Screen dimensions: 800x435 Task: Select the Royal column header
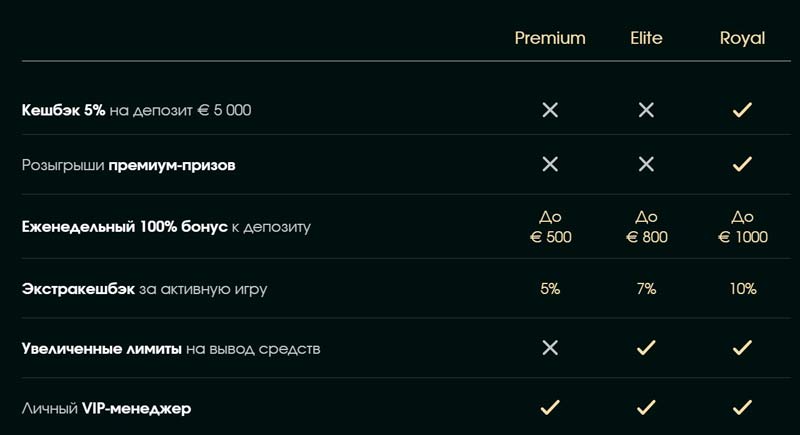[x=742, y=38]
